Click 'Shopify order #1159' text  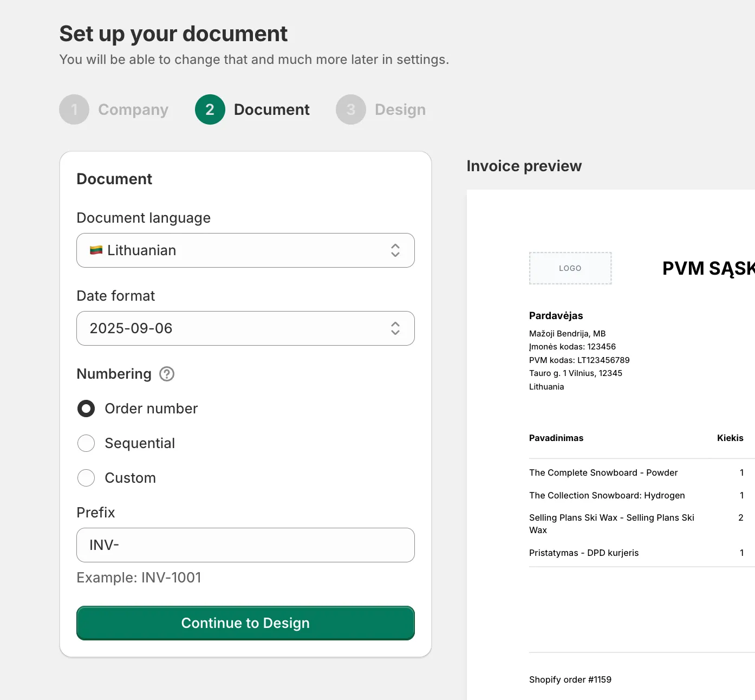click(x=570, y=680)
